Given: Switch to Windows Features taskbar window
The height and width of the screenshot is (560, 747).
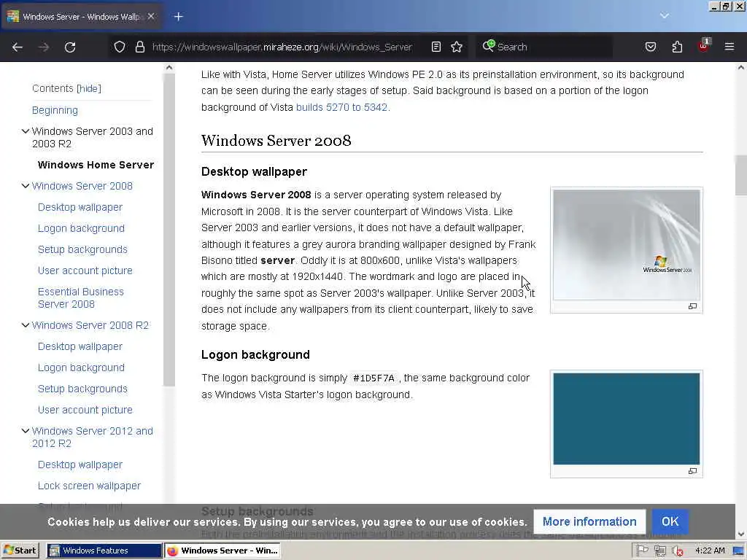Looking at the screenshot, I should [x=104, y=551].
